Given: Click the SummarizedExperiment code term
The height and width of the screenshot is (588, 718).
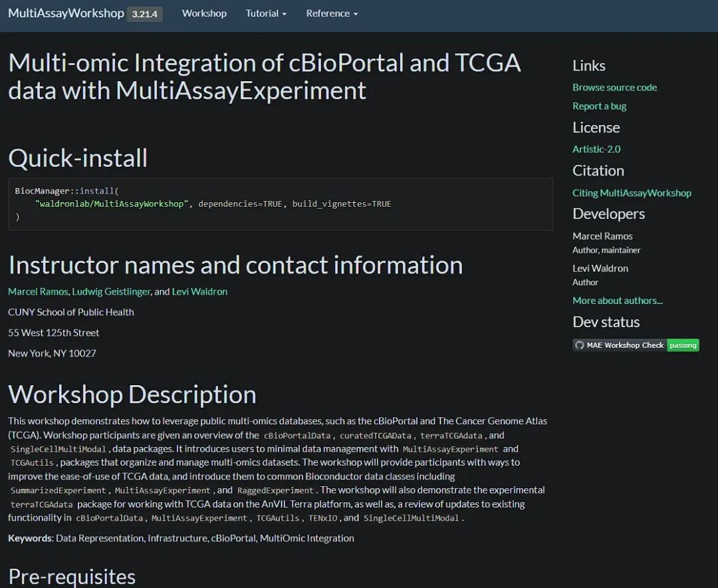Looking at the screenshot, I should tap(58, 490).
